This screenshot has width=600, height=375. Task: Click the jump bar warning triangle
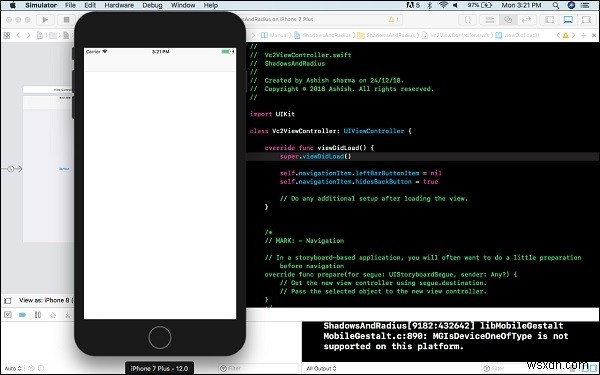click(x=566, y=35)
